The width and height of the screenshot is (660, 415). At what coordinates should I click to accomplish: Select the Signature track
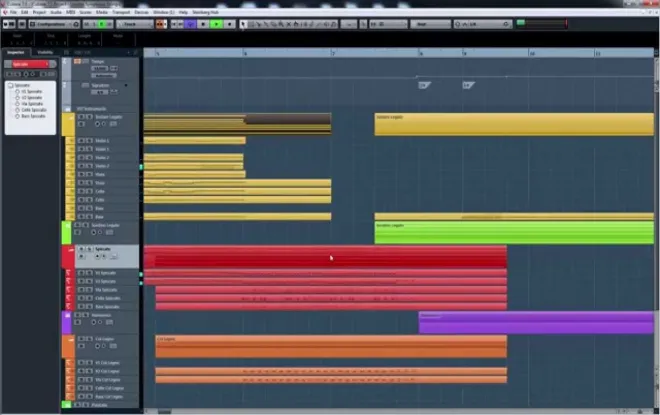point(101,85)
